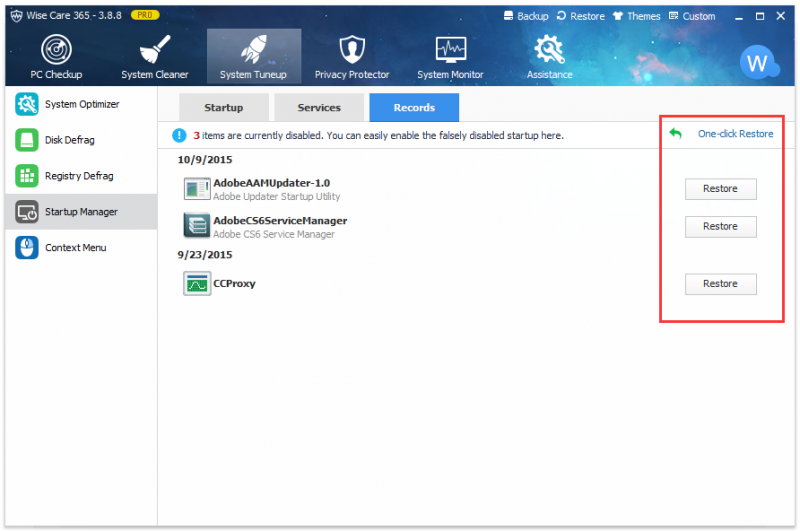Close the Wise Care 365 window
This screenshot has height=531, width=800.
[781, 16]
